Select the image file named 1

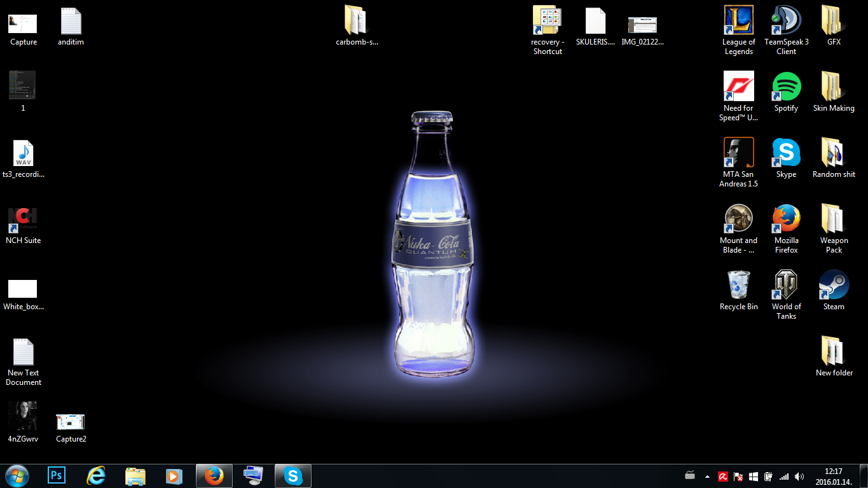coord(23,92)
